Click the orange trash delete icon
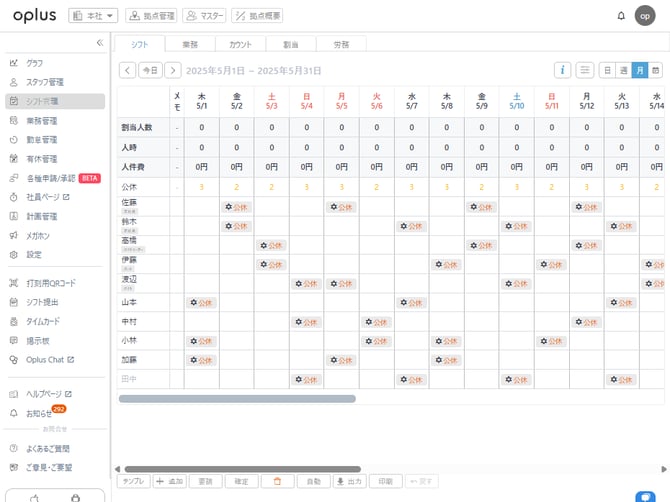This screenshot has height=502, width=670. [278, 481]
